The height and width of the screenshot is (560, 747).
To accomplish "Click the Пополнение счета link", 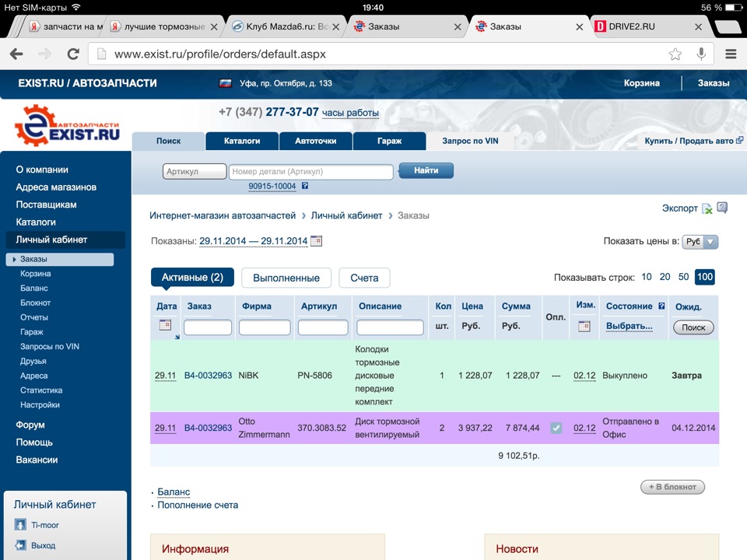I will click(198, 505).
